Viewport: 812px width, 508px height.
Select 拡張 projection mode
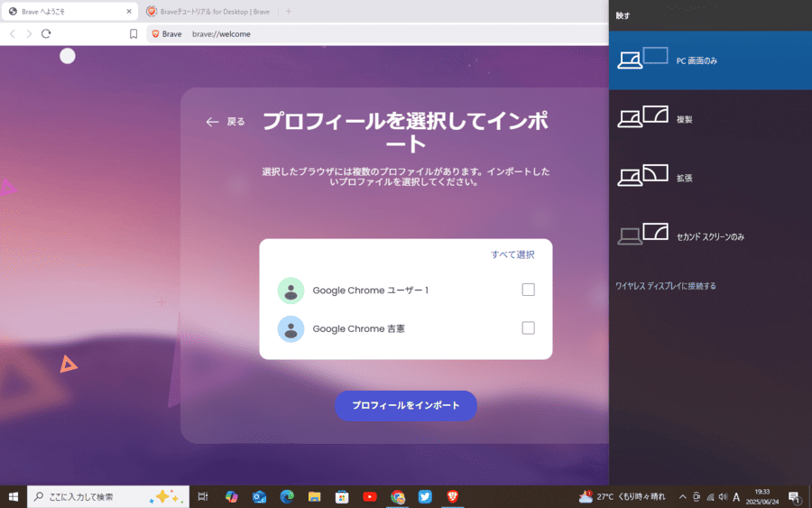pos(711,178)
